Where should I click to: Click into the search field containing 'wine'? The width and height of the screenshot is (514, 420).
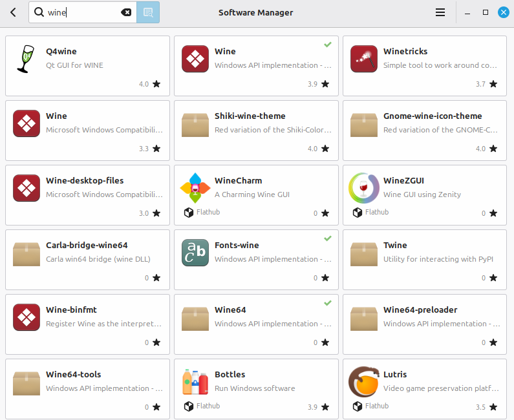[83, 12]
